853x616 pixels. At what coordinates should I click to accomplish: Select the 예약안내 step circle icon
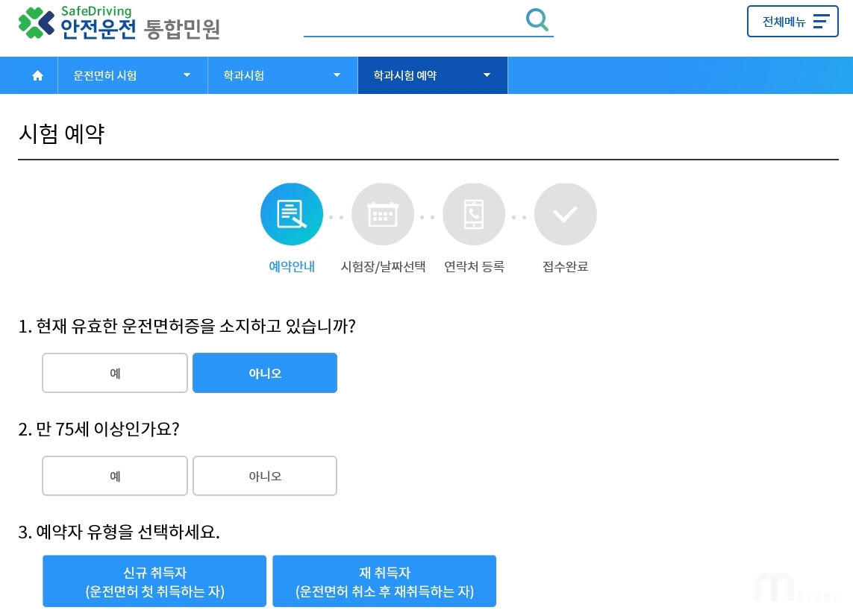click(292, 214)
